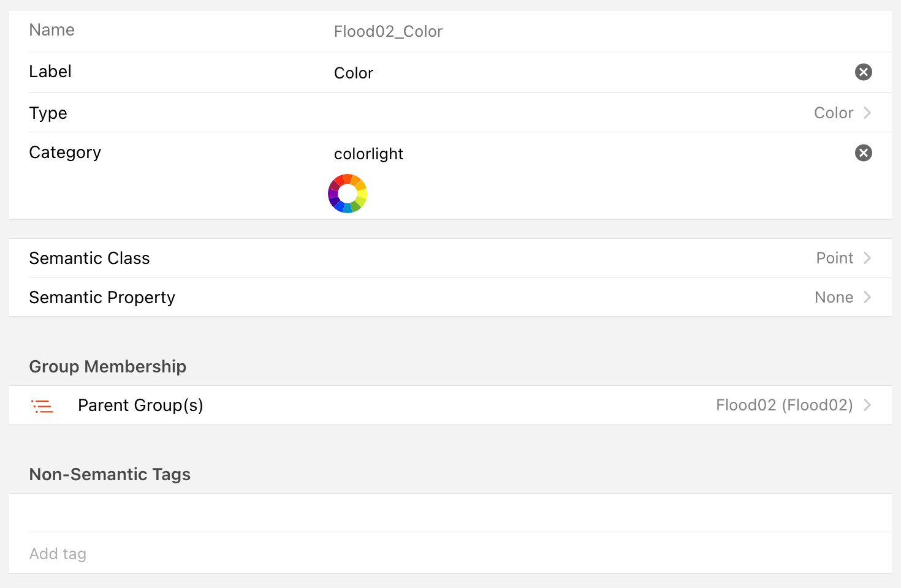
Task: Click the color wheel category icon
Action: [x=348, y=194]
